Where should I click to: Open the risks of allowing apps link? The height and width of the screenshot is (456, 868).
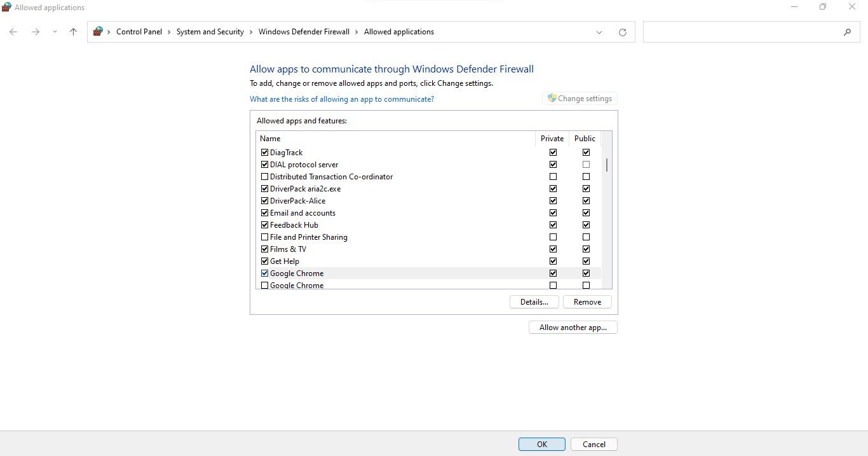(342, 99)
